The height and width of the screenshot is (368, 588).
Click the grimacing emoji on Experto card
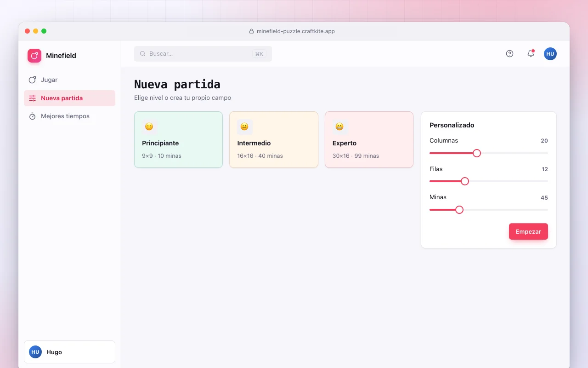click(339, 126)
